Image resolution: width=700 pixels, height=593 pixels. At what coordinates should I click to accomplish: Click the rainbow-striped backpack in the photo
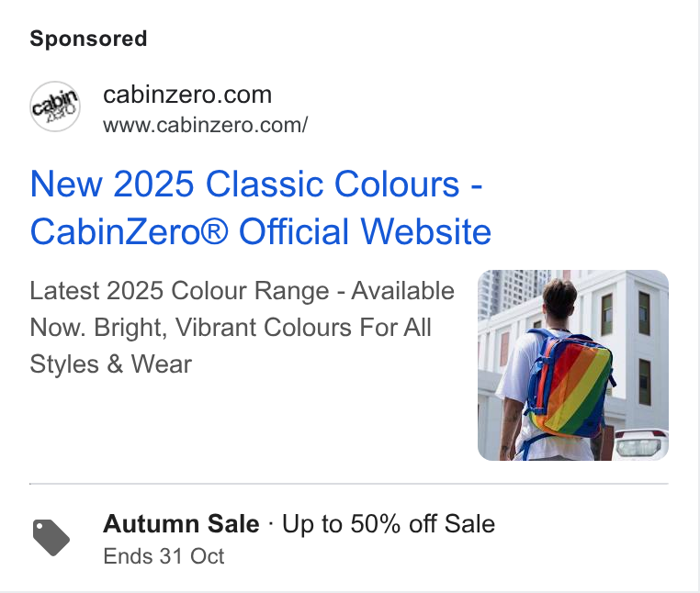pyautogui.click(x=568, y=385)
